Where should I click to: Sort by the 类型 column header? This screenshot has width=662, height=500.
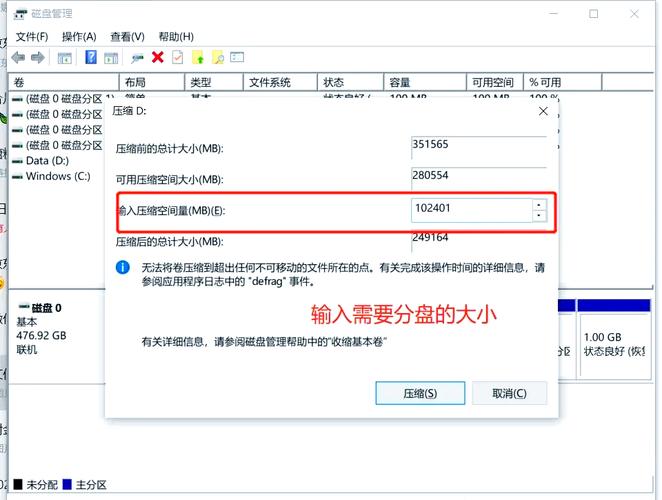pos(214,82)
